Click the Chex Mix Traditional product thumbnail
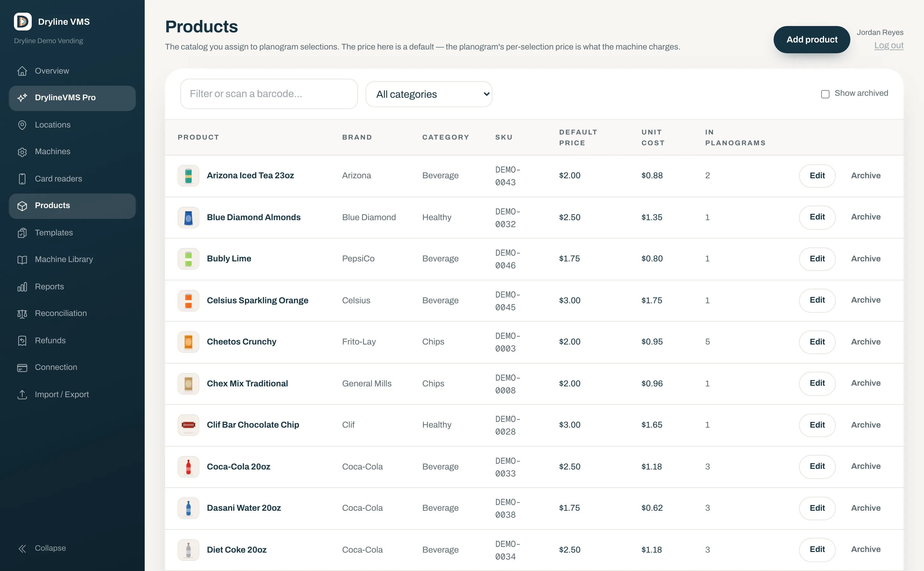 tap(188, 384)
